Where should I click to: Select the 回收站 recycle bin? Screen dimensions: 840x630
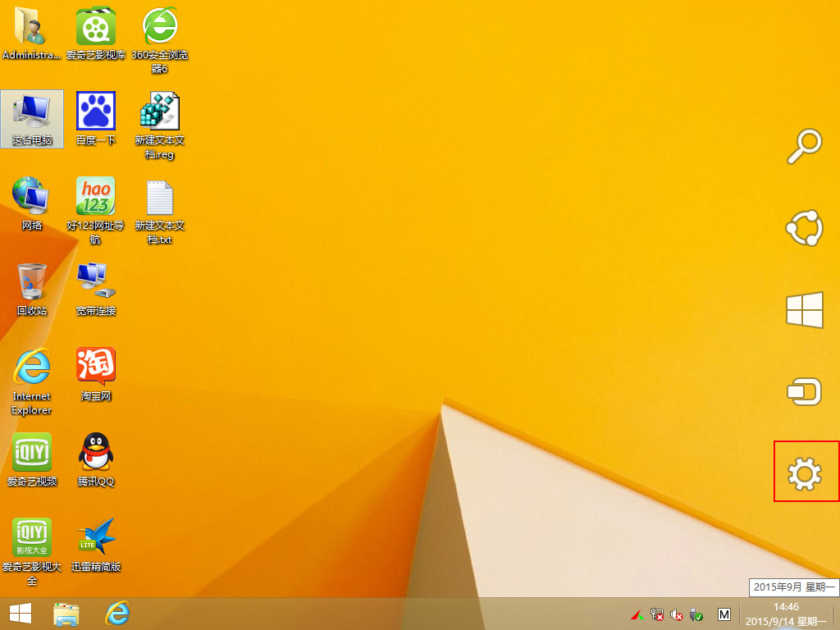coord(32,290)
